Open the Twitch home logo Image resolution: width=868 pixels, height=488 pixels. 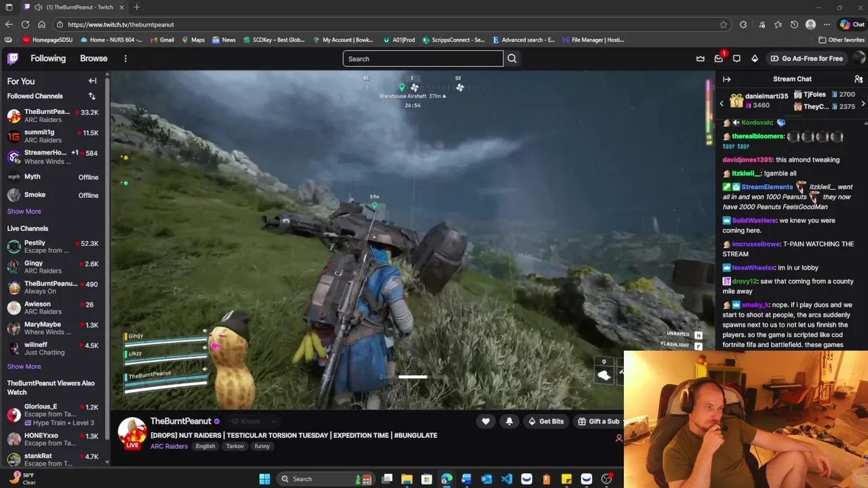(x=13, y=58)
